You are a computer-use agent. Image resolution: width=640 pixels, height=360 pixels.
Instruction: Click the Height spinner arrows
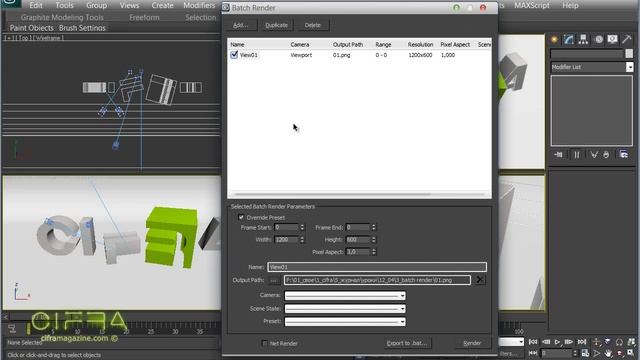point(373,240)
